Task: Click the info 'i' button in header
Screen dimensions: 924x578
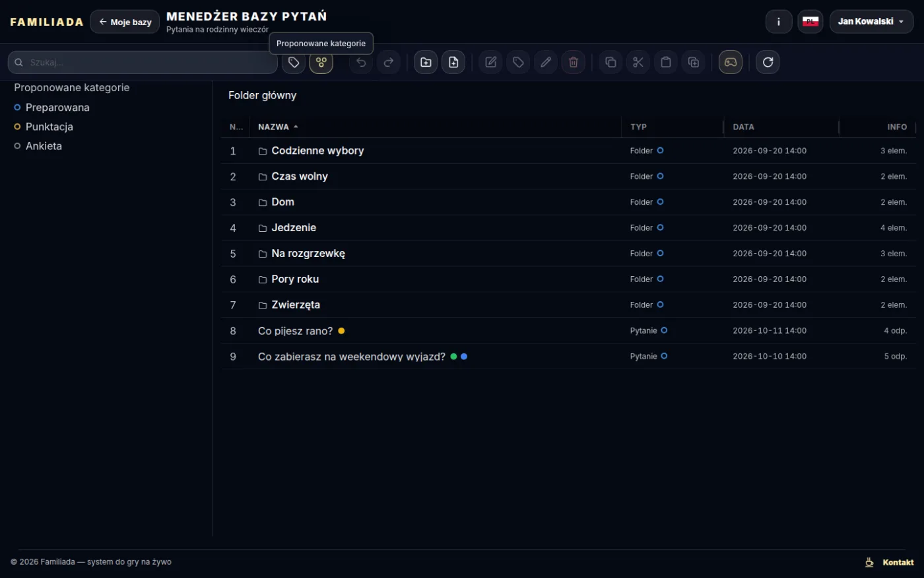Action: (x=779, y=22)
